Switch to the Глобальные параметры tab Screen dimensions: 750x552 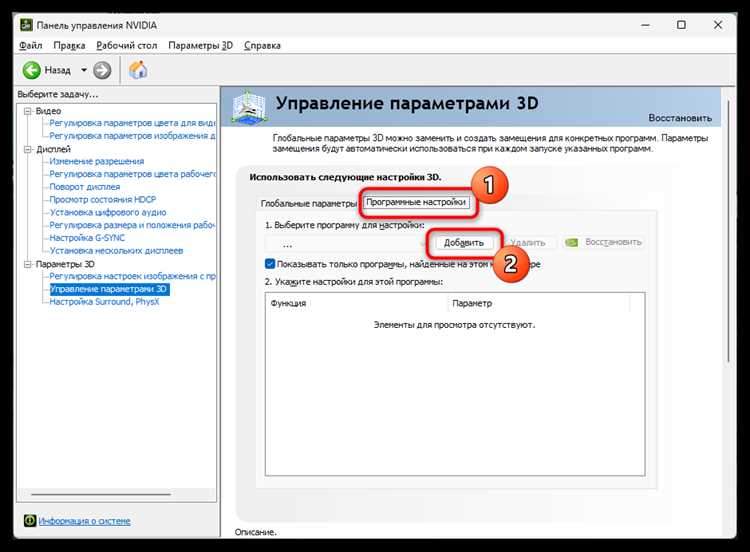[x=309, y=203]
